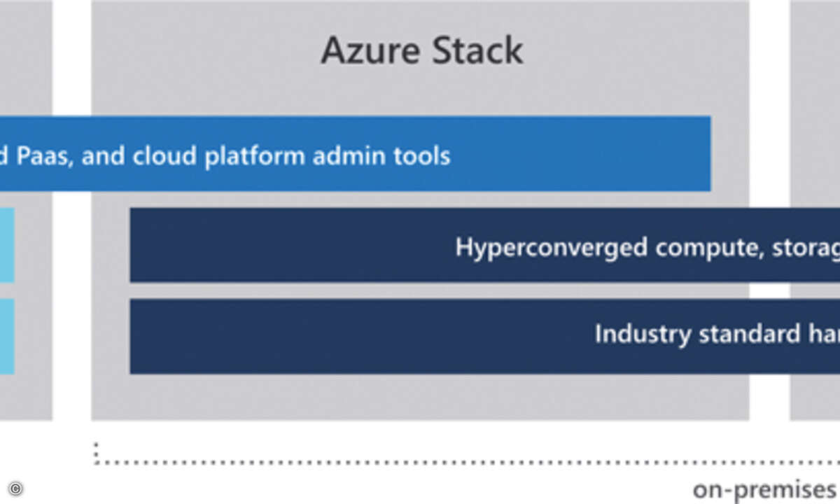This screenshot has width=840, height=504.
Task: Select the "Azure Stack" heading
Action: 421,51
